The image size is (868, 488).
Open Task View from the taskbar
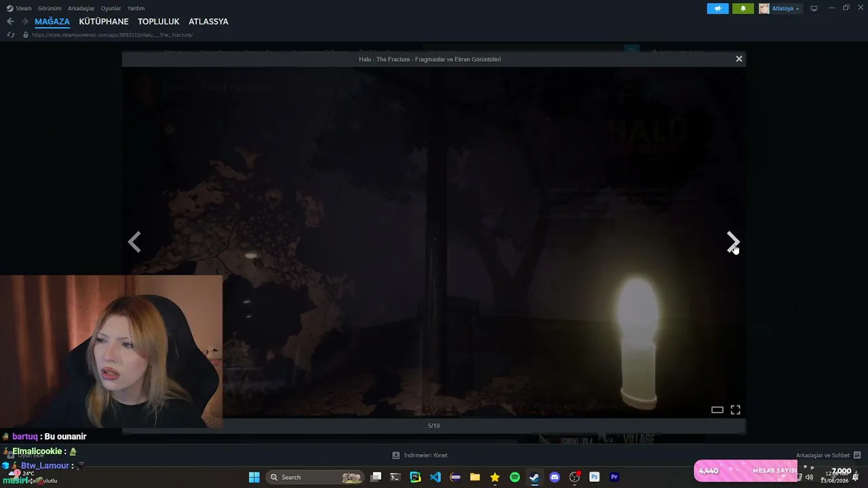click(x=376, y=477)
